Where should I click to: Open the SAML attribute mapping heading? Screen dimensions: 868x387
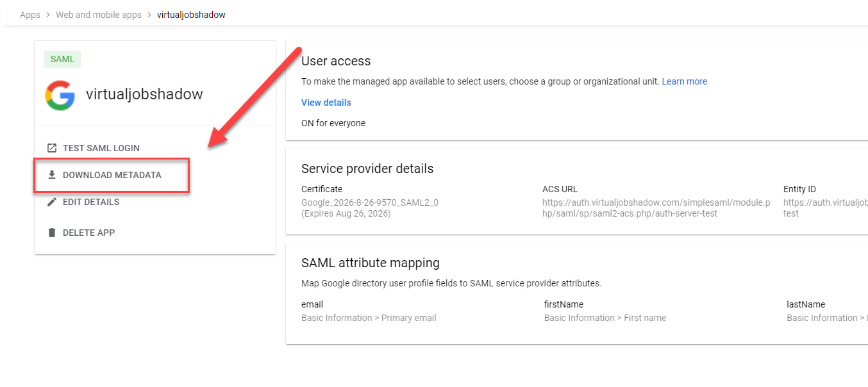[x=371, y=263]
